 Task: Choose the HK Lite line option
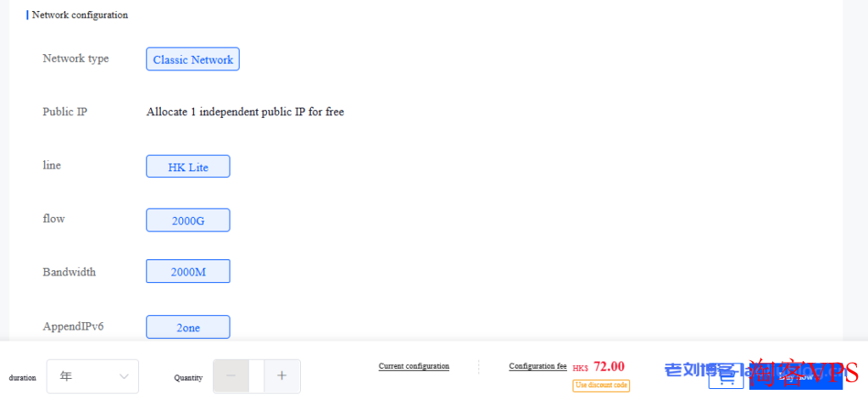[x=188, y=167]
